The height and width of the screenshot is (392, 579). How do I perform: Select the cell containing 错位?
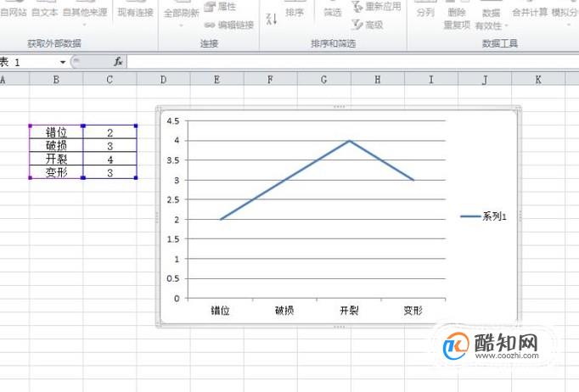[56, 132]
